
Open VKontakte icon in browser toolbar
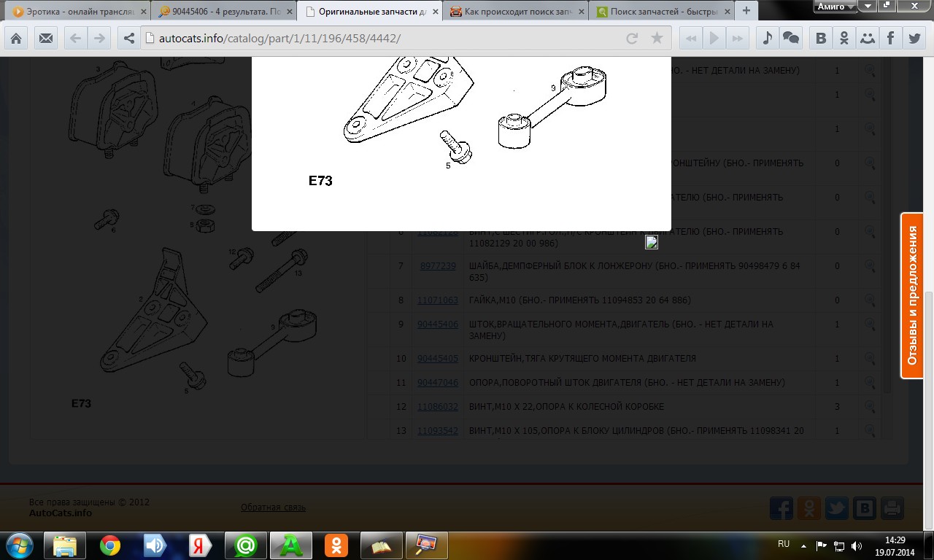pos(821,39)
